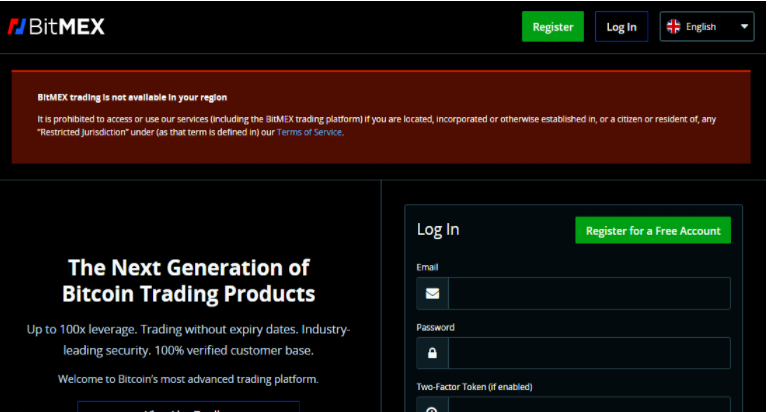Focus the Password input field
Image resolution: width=772 pixels, height=412 pixels.
pyautogui.click(x=589, y=353)
